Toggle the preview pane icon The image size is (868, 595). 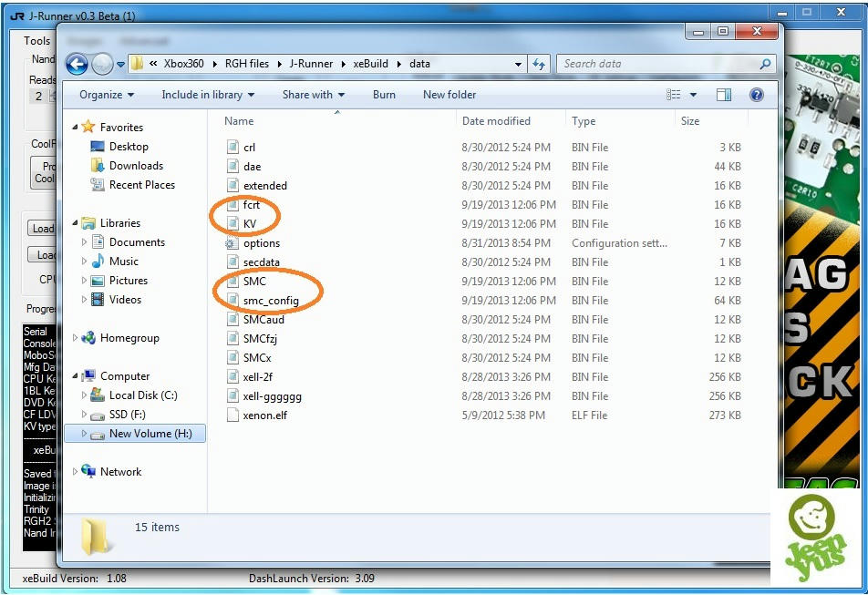click(x=724, y=95)
